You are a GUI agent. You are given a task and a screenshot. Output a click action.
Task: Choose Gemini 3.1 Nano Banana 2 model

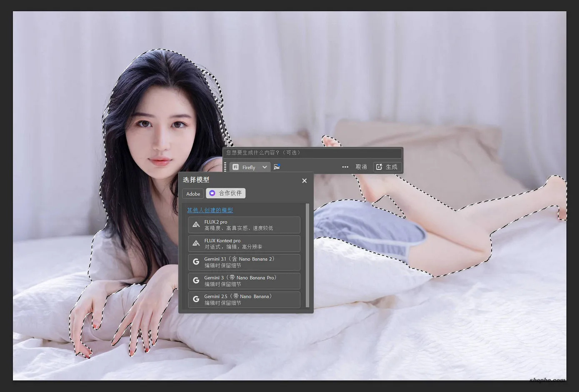tap(244, 262)
